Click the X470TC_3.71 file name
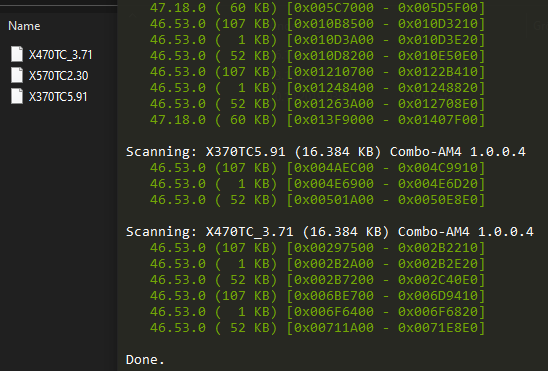The image size is (548, 371). pyautogui.click(x=60, y=55)
